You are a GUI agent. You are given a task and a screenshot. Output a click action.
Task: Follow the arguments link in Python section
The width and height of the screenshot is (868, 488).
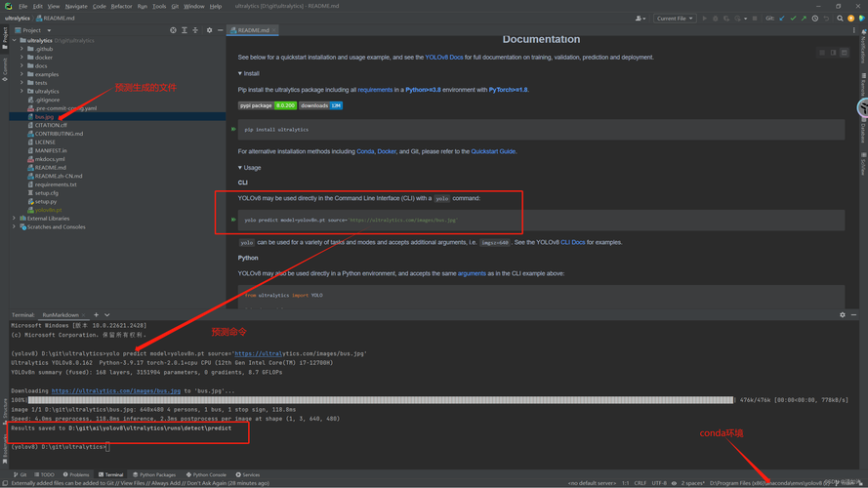pyautogui.click(x=472, y=273)
